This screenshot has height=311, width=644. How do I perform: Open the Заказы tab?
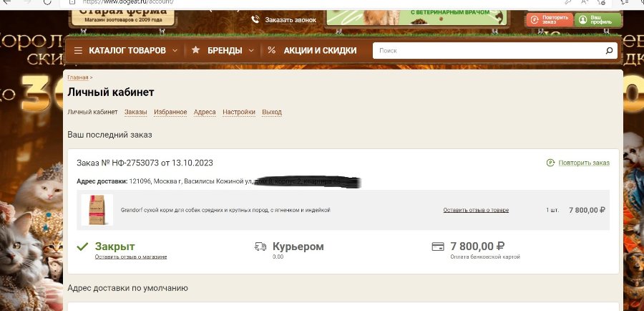[x=135, y=112]
